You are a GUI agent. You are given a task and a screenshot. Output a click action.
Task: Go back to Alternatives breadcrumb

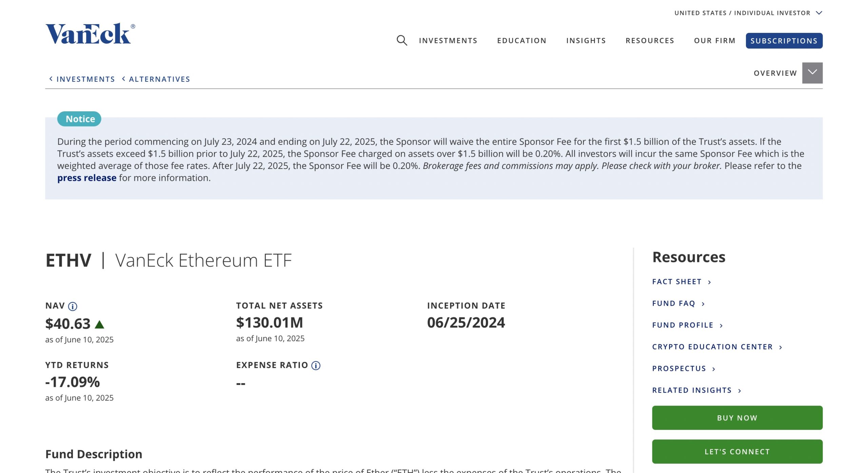pyautogui.click(x=156, y=79)
